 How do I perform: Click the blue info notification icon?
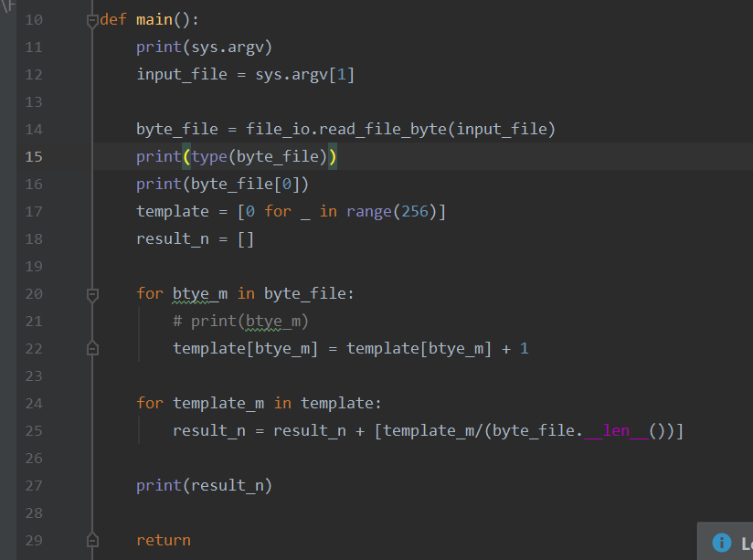pyautogui.click(x=721, y=543)
